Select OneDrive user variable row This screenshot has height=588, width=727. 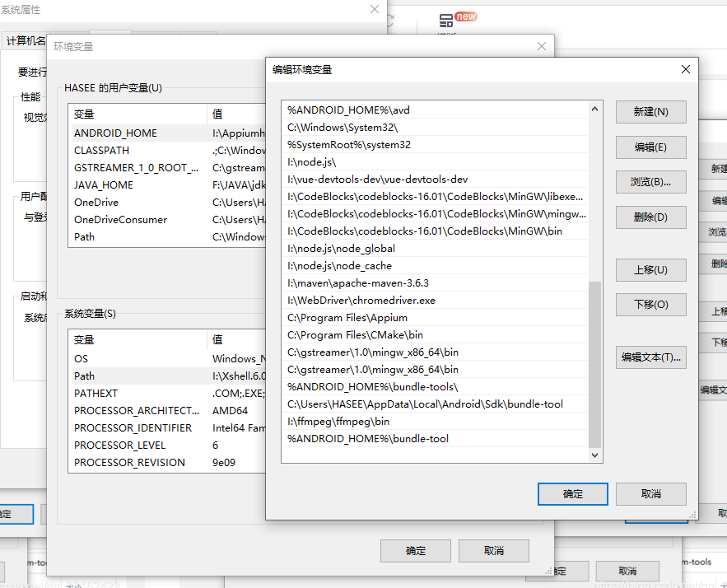169,203
